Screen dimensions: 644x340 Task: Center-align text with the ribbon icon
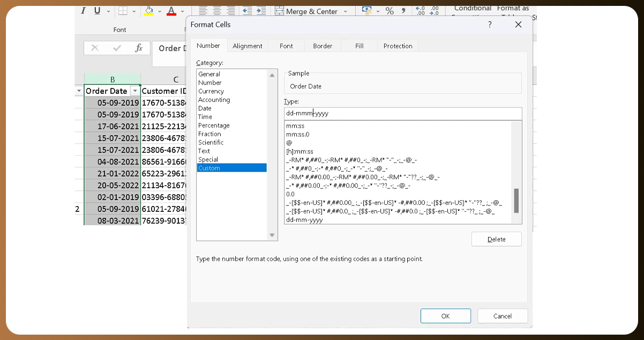click(217, 11)
